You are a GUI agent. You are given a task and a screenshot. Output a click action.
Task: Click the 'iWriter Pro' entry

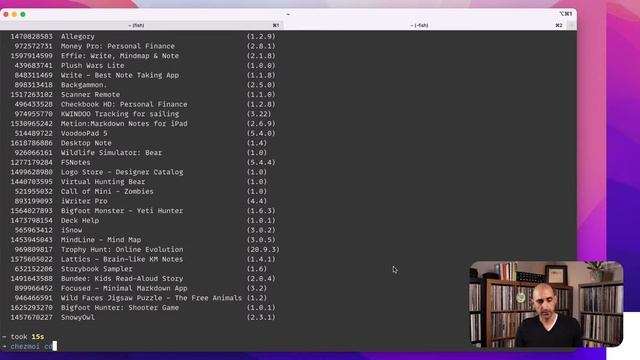84,201
